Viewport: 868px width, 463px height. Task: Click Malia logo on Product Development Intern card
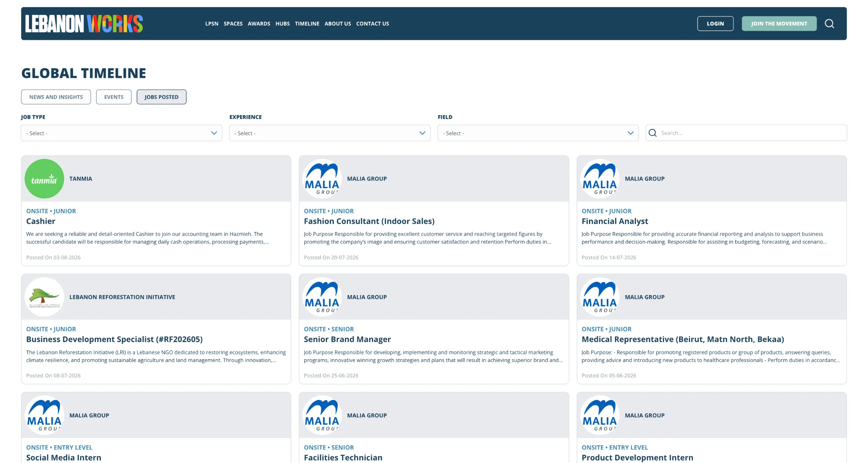tap(600, 415)
